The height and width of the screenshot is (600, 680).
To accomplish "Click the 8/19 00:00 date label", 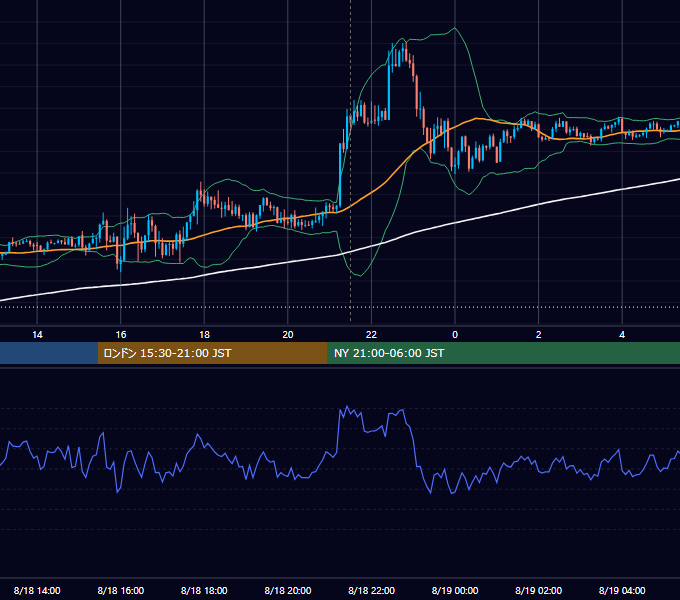I will (455, 590).
